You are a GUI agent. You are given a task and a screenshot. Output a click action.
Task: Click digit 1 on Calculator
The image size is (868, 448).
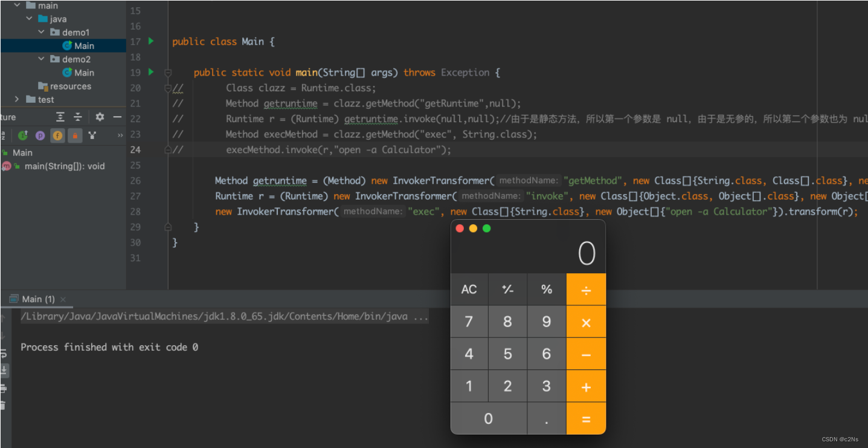coord(469,386)
